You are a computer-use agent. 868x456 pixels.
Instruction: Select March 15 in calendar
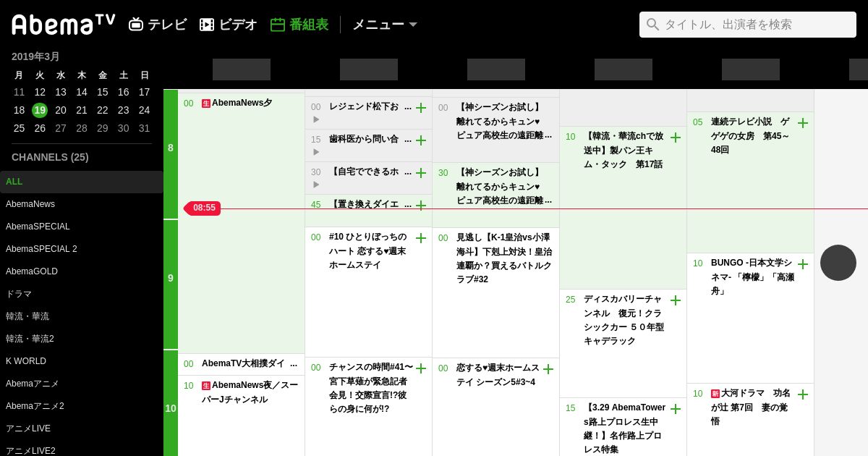[x=103, y=92]
